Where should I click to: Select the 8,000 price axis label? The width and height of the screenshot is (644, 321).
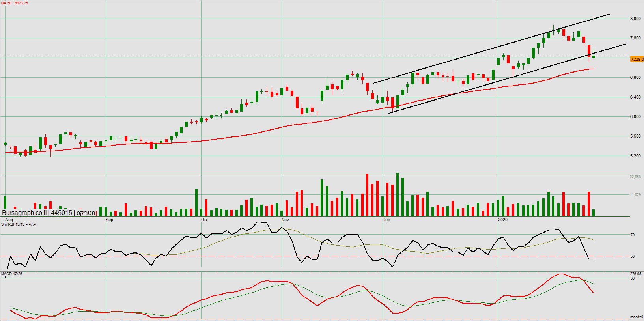pyautogui.click(x=635, y=19)
